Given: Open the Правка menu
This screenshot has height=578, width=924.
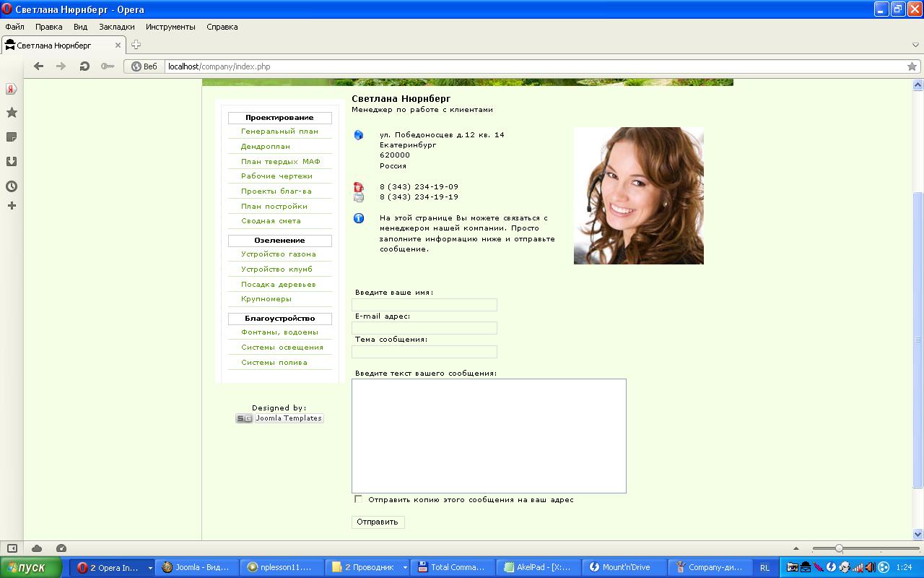Looking at the screenshot, I should [x=48, y=27].
